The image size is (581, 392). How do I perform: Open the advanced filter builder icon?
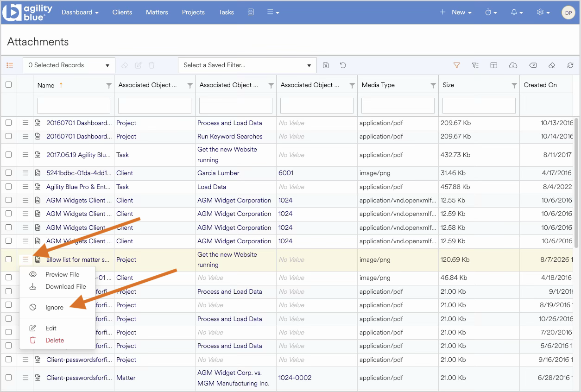475,65
